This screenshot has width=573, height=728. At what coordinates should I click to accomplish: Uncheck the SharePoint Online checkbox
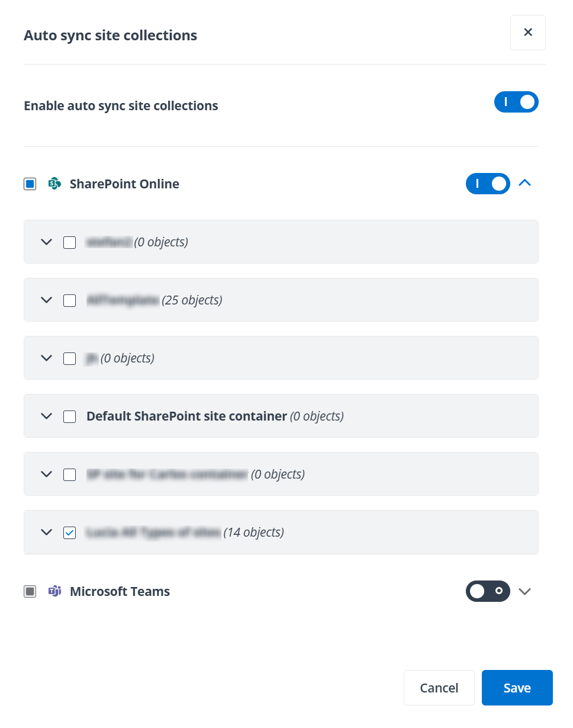click(30, 184)
